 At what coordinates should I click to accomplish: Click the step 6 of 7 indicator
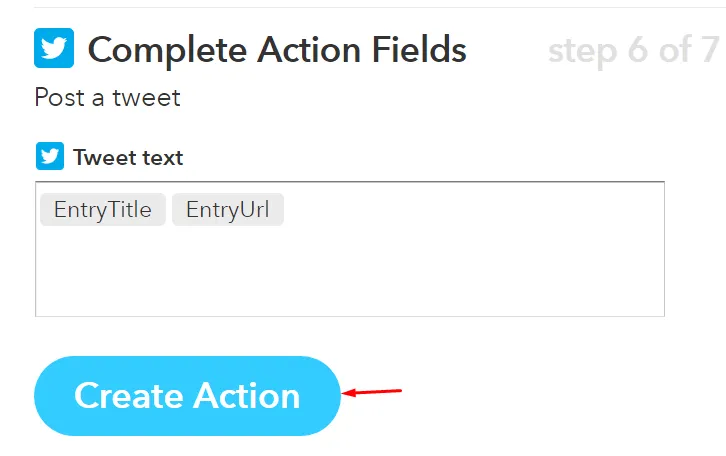point(633,50)
